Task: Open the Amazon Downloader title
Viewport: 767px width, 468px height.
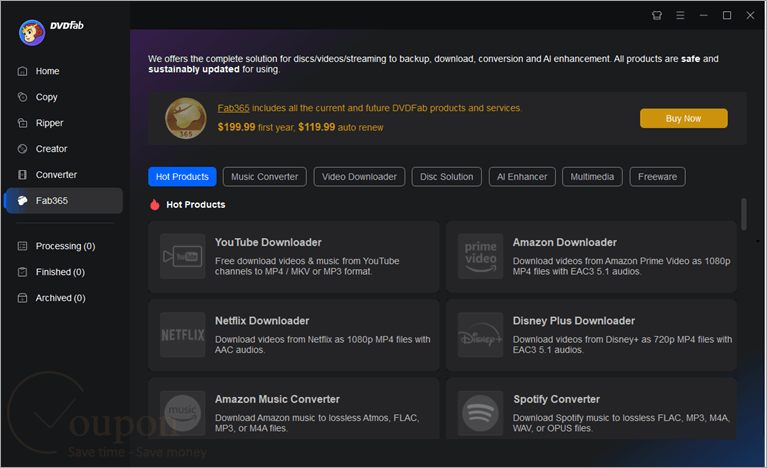Action: [564, 243]
